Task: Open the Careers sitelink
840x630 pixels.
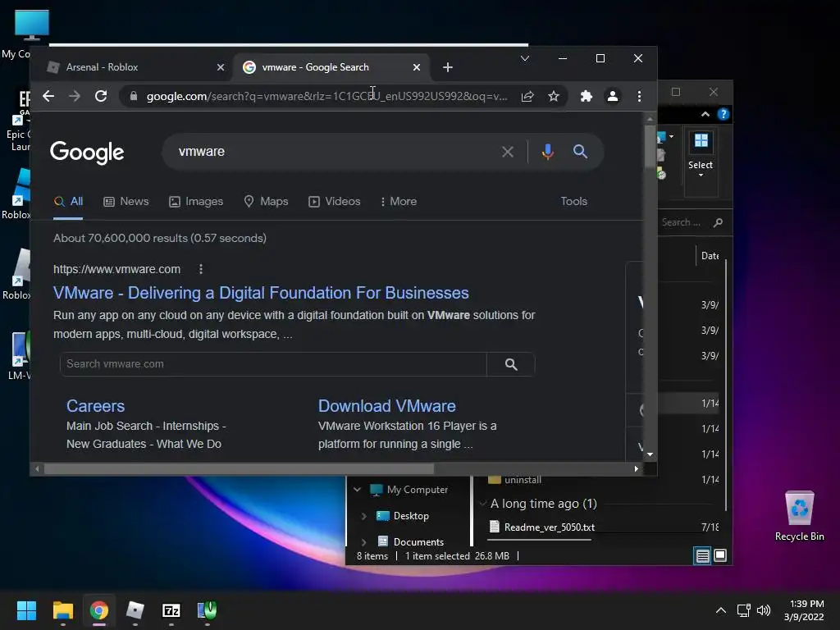Action: tap(95, 406)
